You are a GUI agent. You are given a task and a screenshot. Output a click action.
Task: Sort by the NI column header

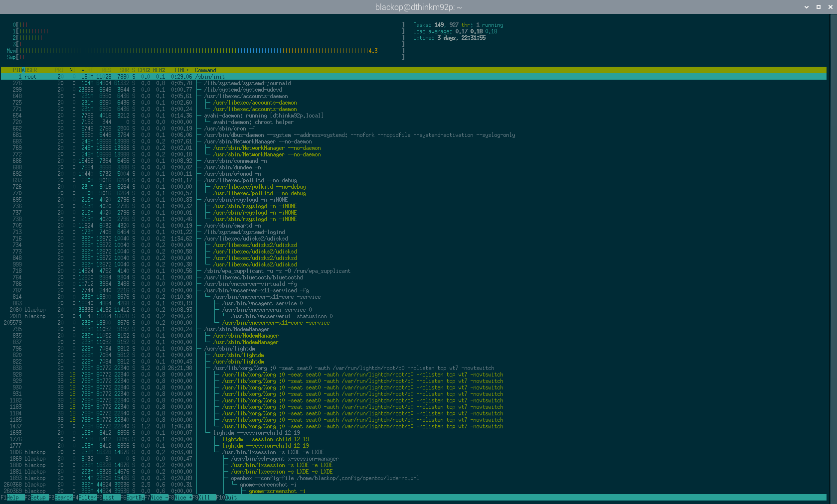(x=72, y=70)
